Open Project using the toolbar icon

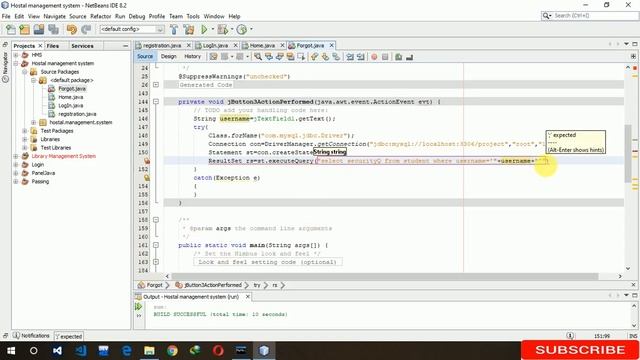(x=39, y=29)
